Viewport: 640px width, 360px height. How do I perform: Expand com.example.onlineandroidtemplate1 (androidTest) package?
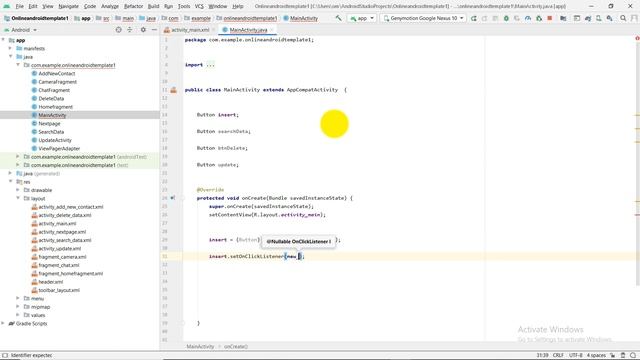pyautogui.click(x=18, y=157)
